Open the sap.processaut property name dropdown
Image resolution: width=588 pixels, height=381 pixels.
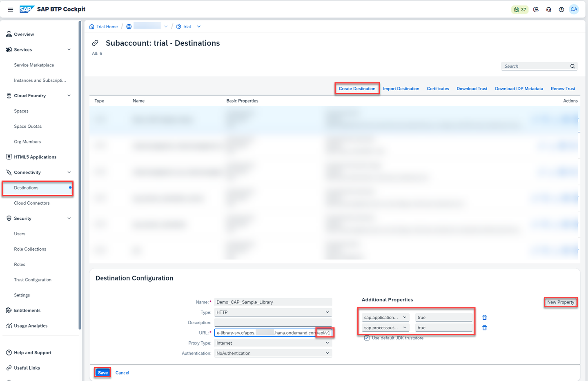(385, 328)
